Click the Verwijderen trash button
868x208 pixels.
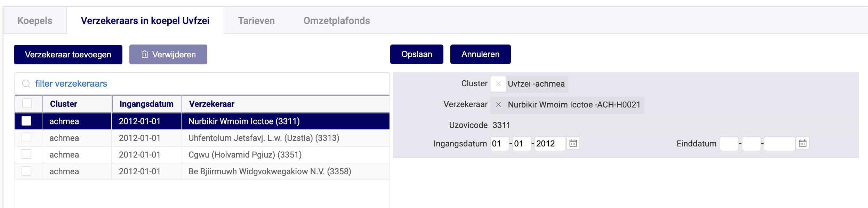pyautogui.click(x=168, y=55)
